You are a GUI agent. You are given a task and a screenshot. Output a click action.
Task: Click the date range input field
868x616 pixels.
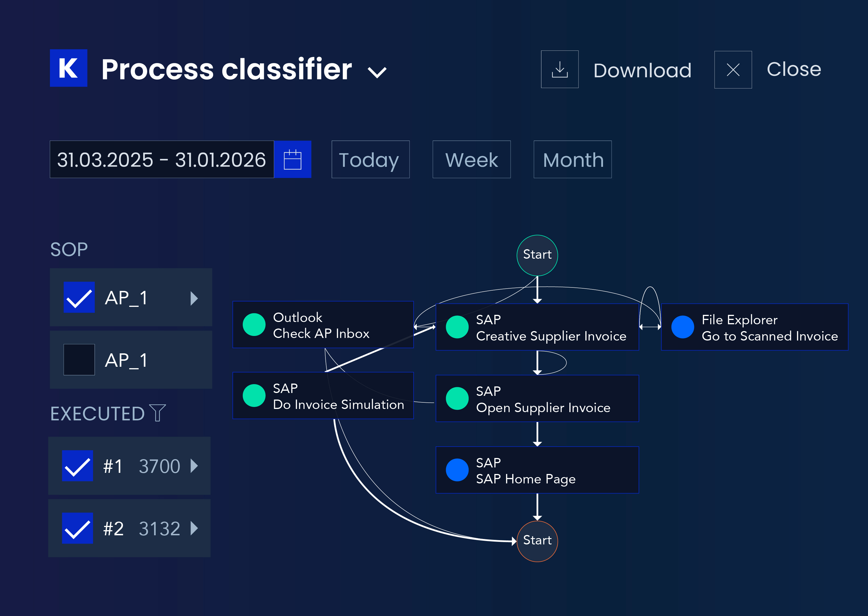pos(162,159)
